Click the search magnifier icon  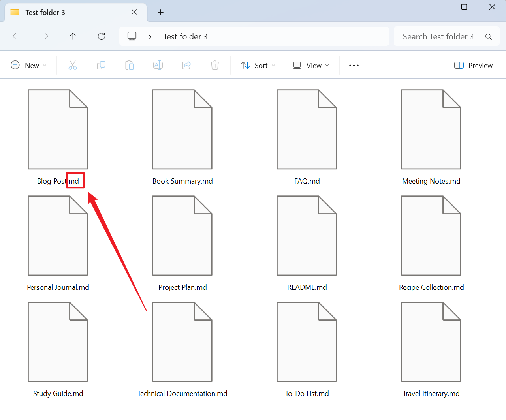pos(489,37)
